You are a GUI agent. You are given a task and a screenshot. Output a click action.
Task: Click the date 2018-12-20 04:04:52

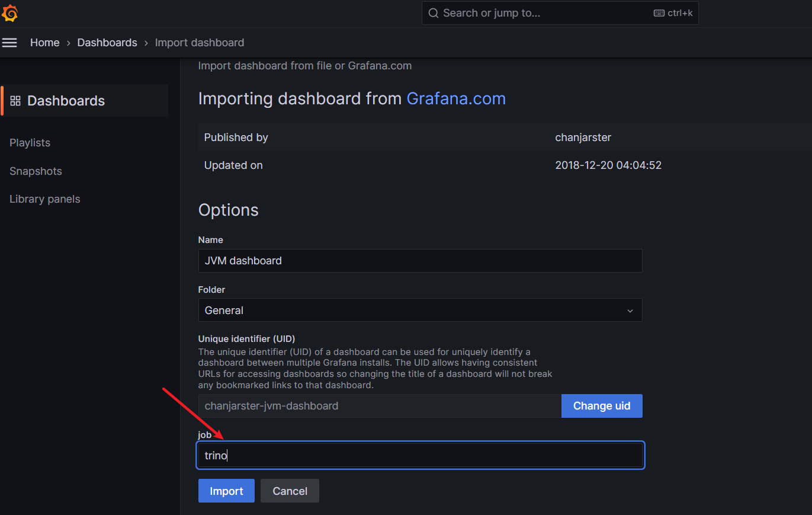tap(608, 165)
